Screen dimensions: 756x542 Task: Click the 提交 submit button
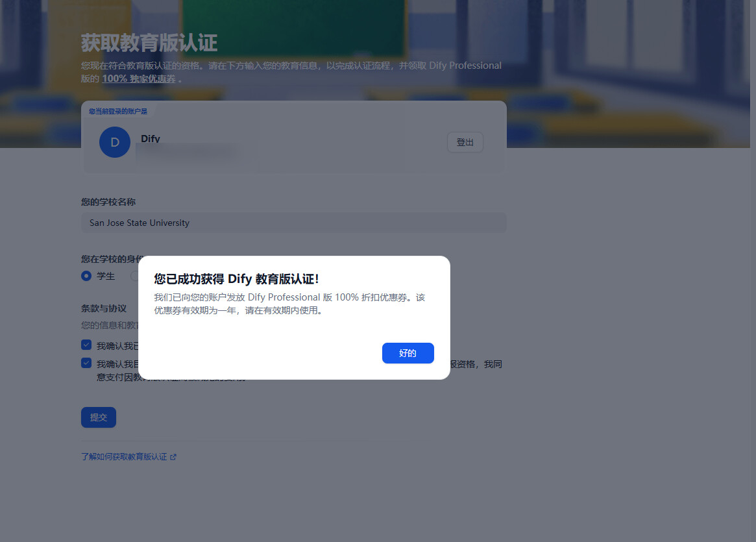point(99,417)
